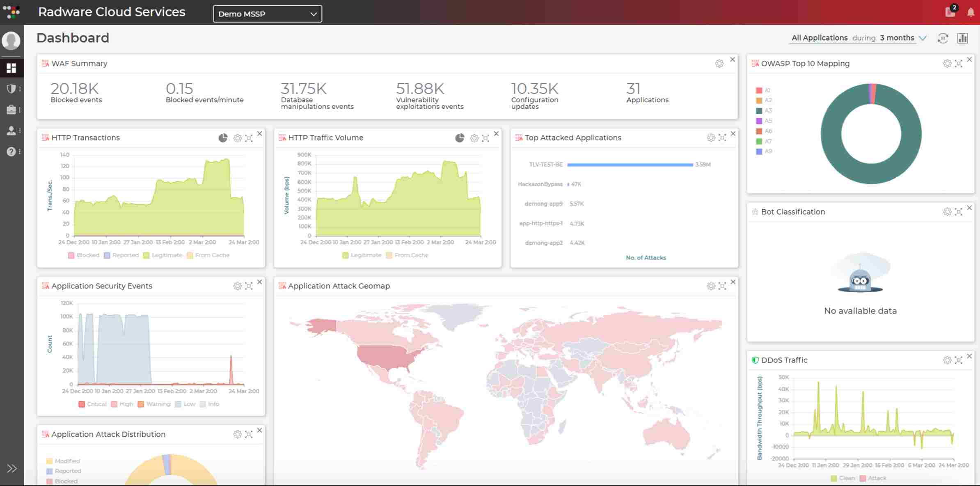Toggle pie chart view on HTTP Transactions widget
The height and width of the screenshot is (486, 980).
(223, 138)
